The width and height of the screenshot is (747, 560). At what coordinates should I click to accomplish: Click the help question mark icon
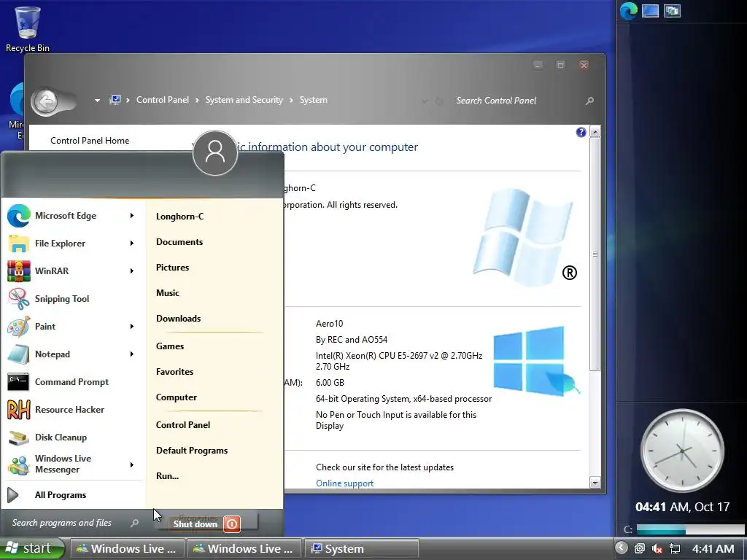pos(581,133)
